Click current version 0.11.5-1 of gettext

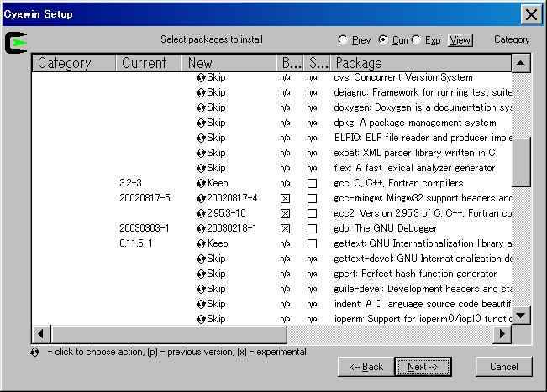(x=136, y=243)
